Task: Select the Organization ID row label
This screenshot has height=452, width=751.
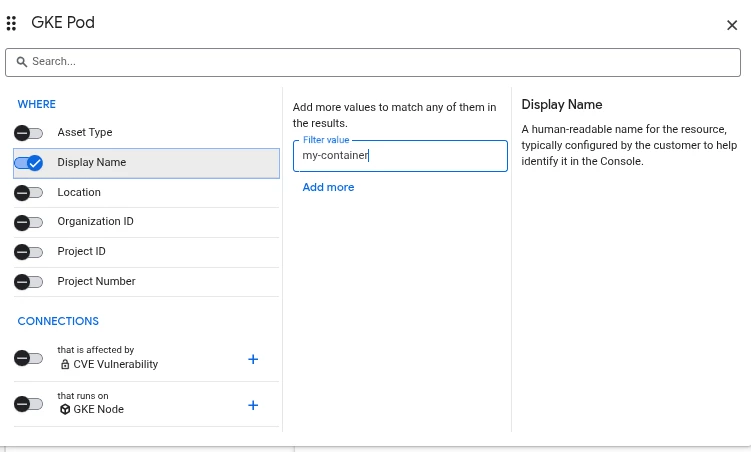Action: (x=95, y=221)
